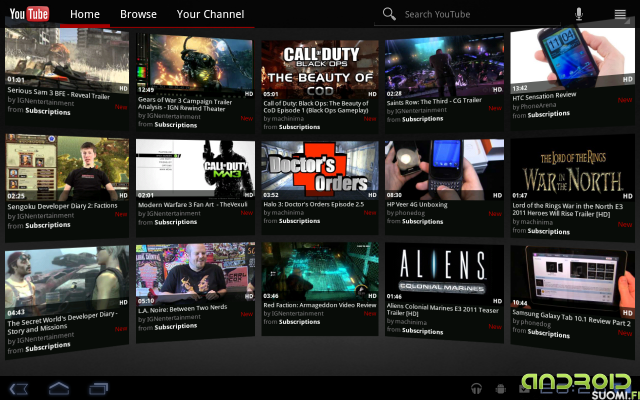
Task: Open the recent apps button
Action: [x=98, y=388]
